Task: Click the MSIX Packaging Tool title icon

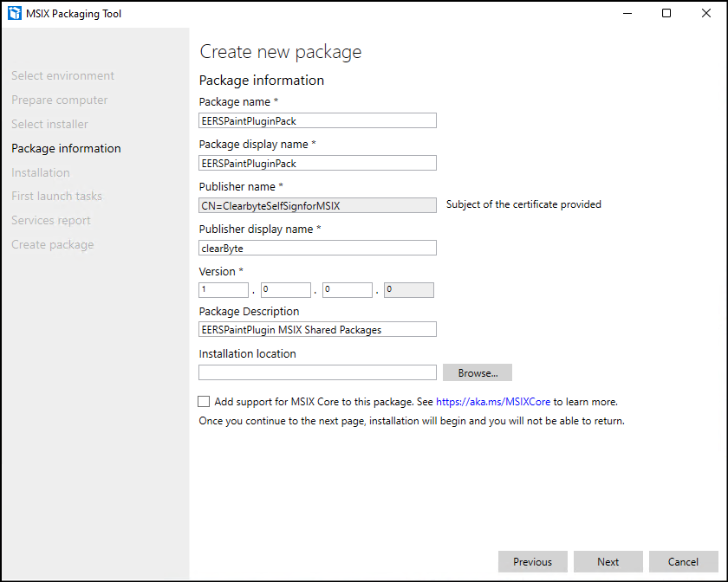Action: point(14,14)
